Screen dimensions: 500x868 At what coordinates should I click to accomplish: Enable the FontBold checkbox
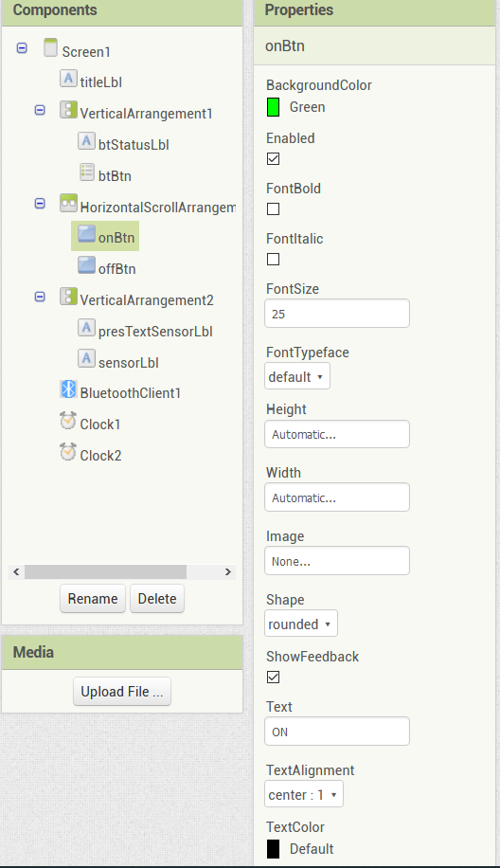[274, 209]
